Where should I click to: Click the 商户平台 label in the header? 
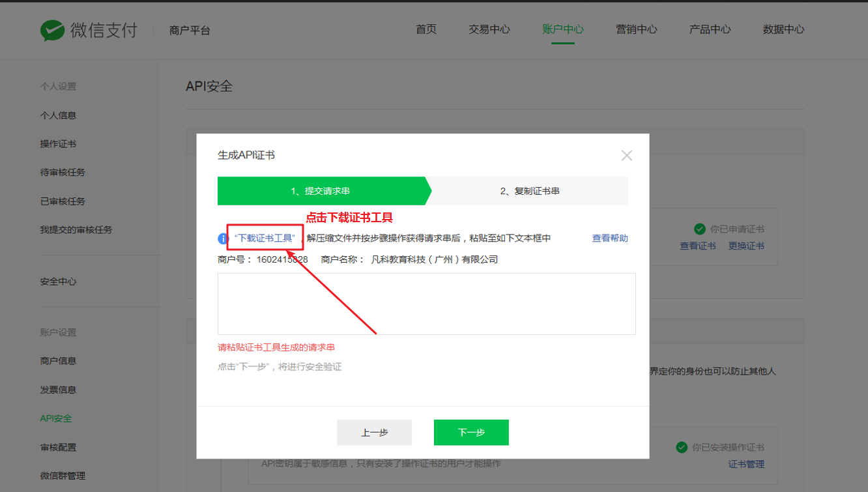click(190, 31)
